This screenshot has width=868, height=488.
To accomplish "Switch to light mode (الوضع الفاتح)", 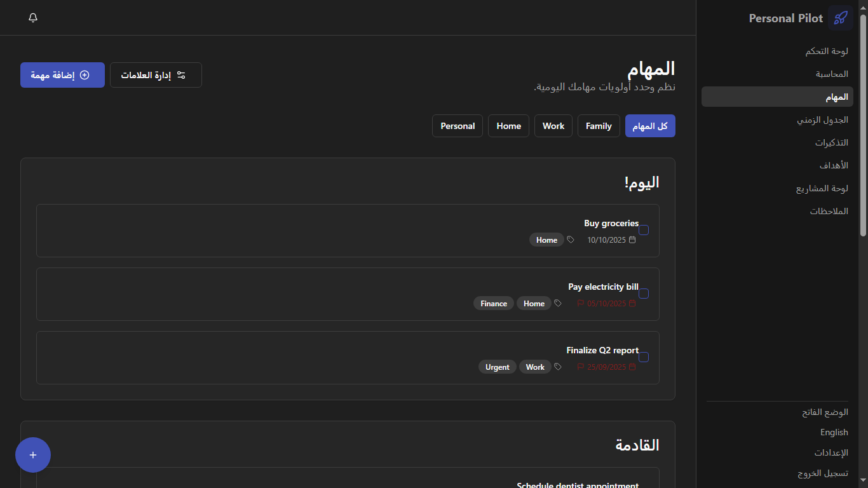I will [x=825, y=412].
